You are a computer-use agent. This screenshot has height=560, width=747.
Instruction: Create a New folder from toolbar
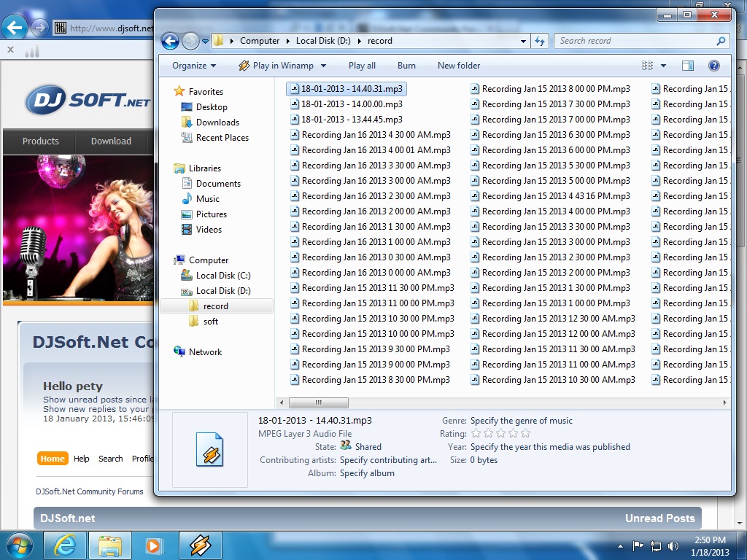pos(459,66)
